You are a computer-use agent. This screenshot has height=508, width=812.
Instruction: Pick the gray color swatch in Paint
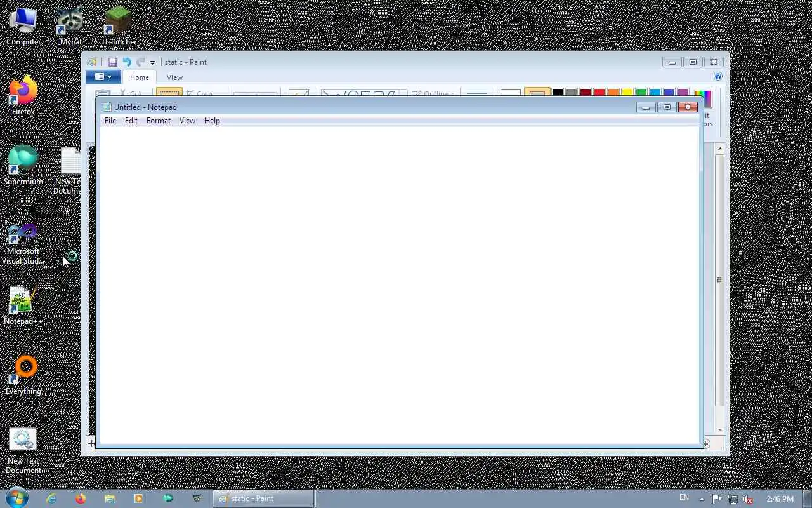coord(571,93)
